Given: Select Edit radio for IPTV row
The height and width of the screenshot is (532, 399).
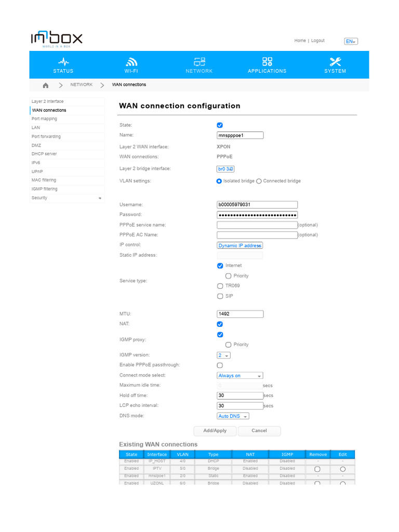Looking at the screenshot, I should (343, 469).
